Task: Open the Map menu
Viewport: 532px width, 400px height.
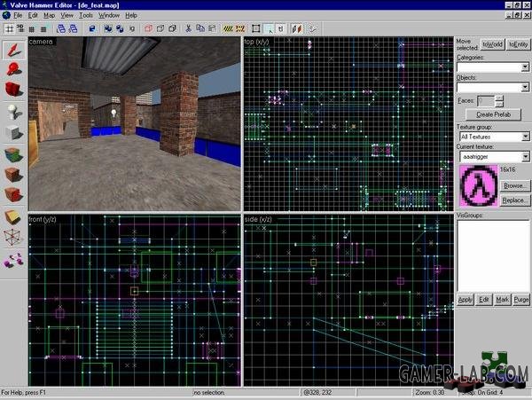Action: point(49,15)
